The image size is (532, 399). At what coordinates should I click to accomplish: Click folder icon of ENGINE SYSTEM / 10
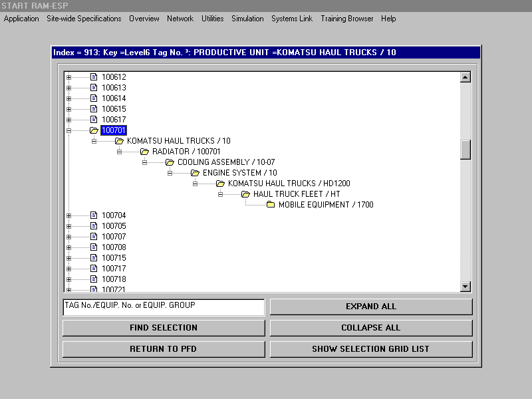pos(195,173)
